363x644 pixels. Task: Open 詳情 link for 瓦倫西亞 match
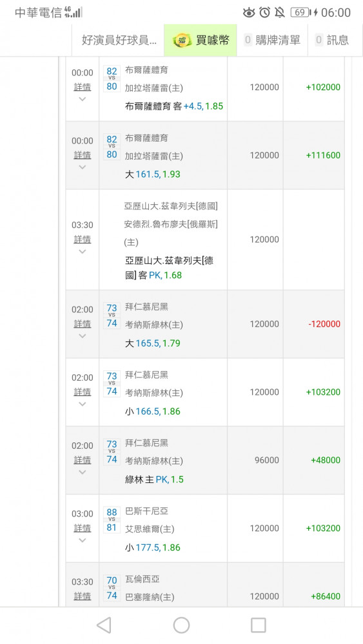click(83, 596)
